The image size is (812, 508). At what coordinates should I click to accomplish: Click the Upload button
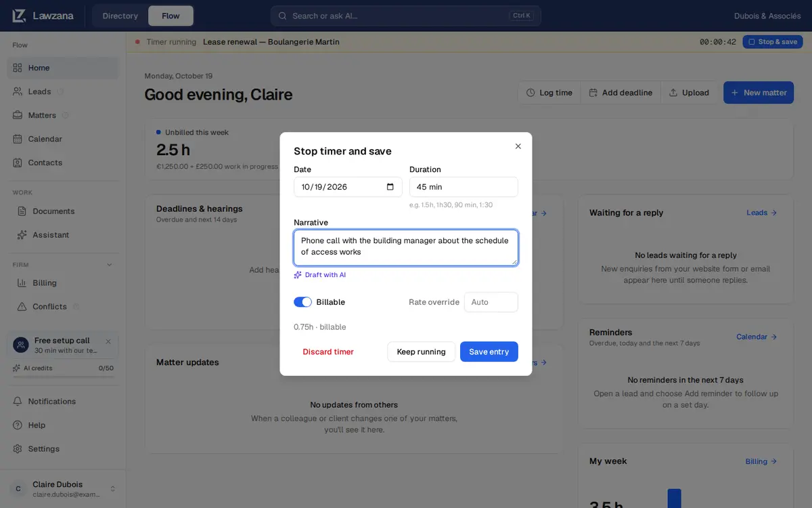pyautogui.click(x=690, y=93)
